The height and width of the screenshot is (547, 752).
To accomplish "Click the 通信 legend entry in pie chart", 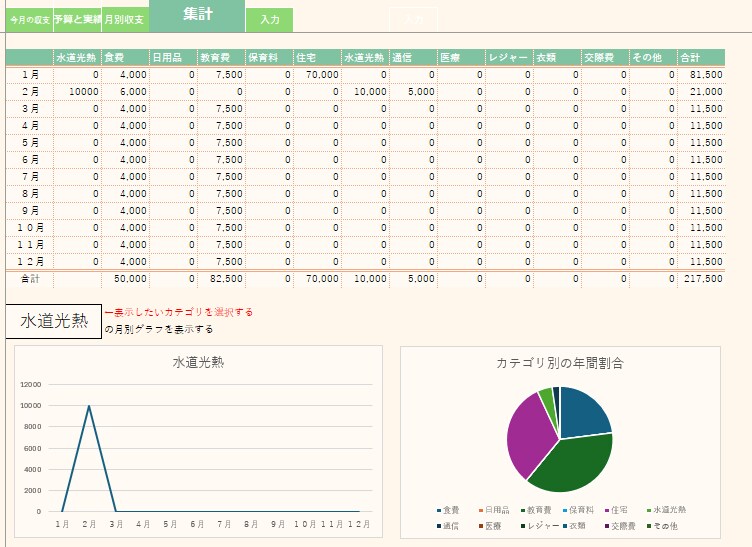I will pyautogui.click(x=448, y=526).
